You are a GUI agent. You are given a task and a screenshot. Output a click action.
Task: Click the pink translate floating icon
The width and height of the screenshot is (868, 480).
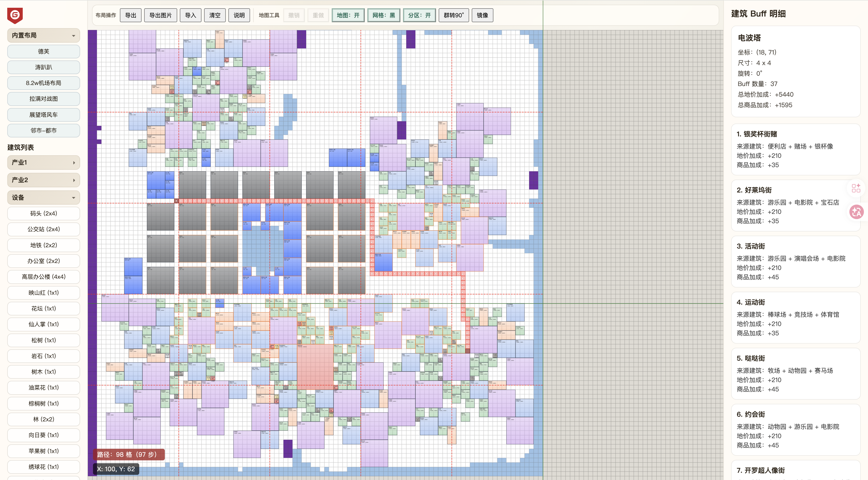[x=857, y=212]
